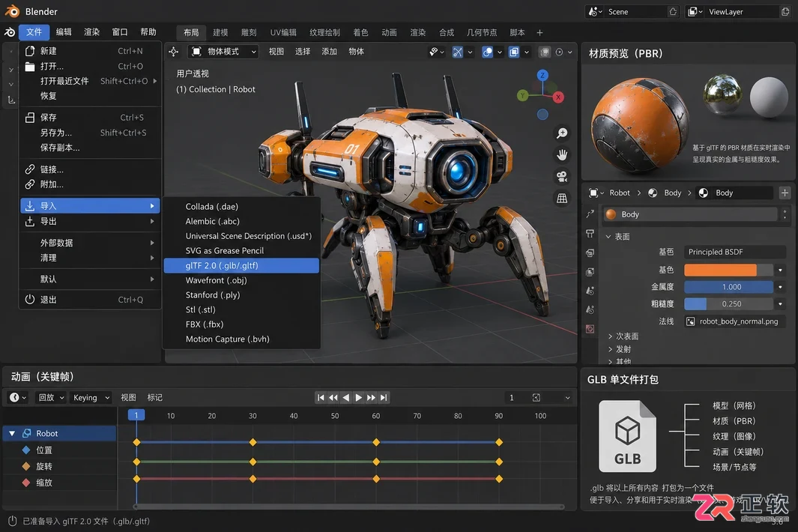Image resolution: width=798 pixels, height=532 pixels.
Task: Adjust the 粗糙度 roughness slider
Action: [x=728, y=304]
